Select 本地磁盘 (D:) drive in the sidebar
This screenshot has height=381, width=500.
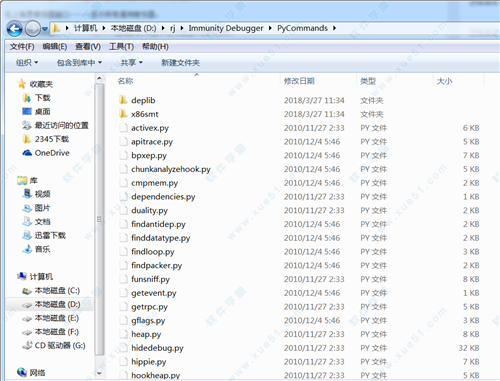coord(51,304)
